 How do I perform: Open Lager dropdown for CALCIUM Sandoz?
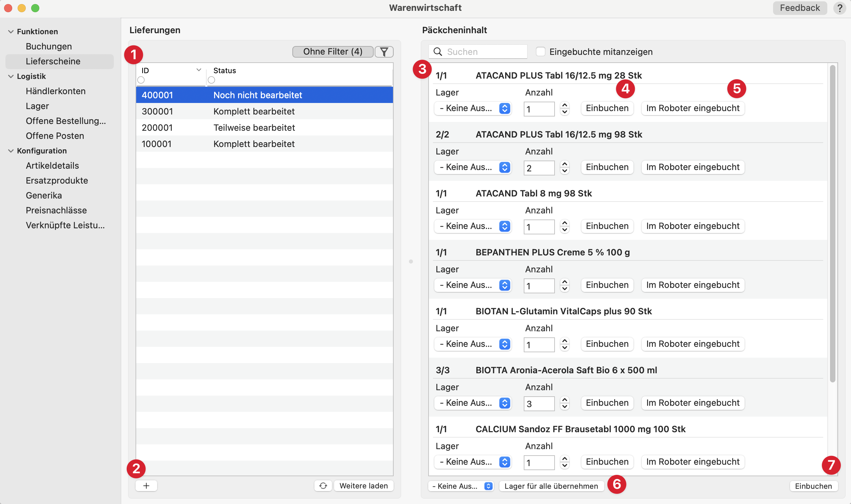coord(473,462)
